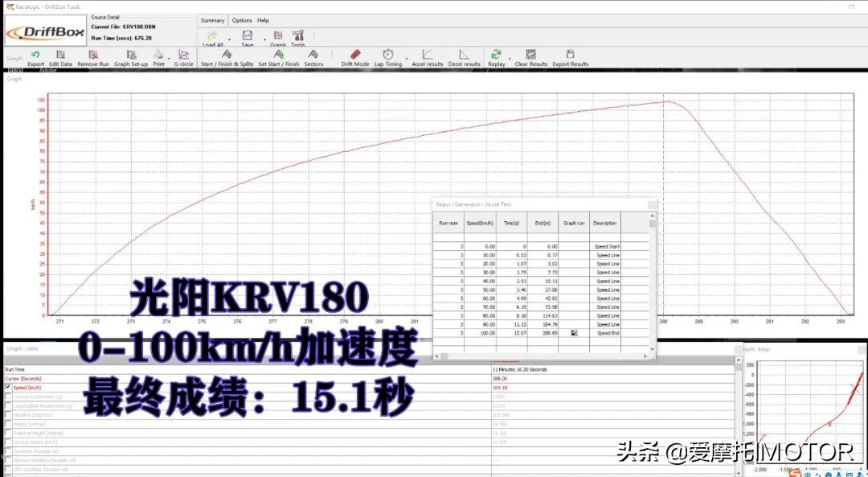This screenshot has width=868, height=477.
Task: Click Export Results icon
Action: (570, 58)
